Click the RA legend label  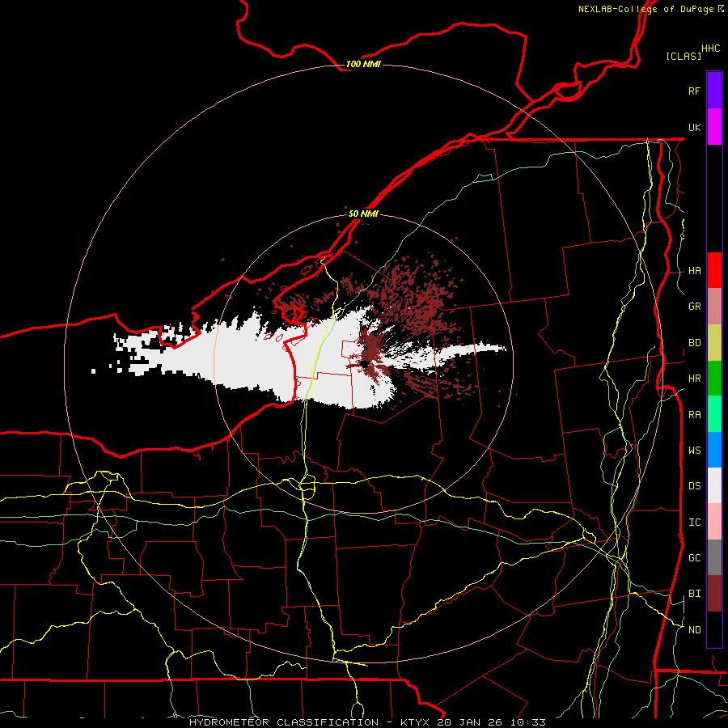tap(694, 415)
